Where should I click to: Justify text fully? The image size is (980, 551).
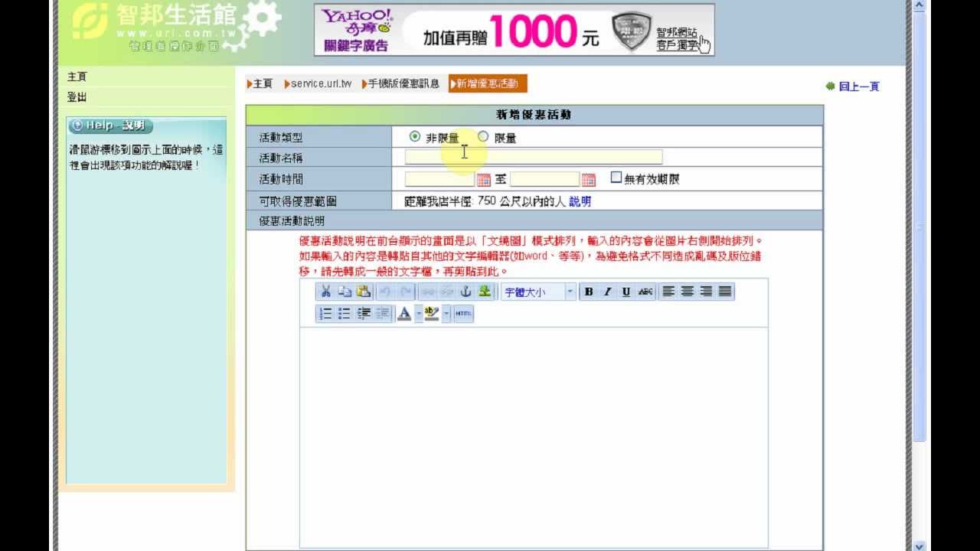pyautogui.click(x=725, y=292)
